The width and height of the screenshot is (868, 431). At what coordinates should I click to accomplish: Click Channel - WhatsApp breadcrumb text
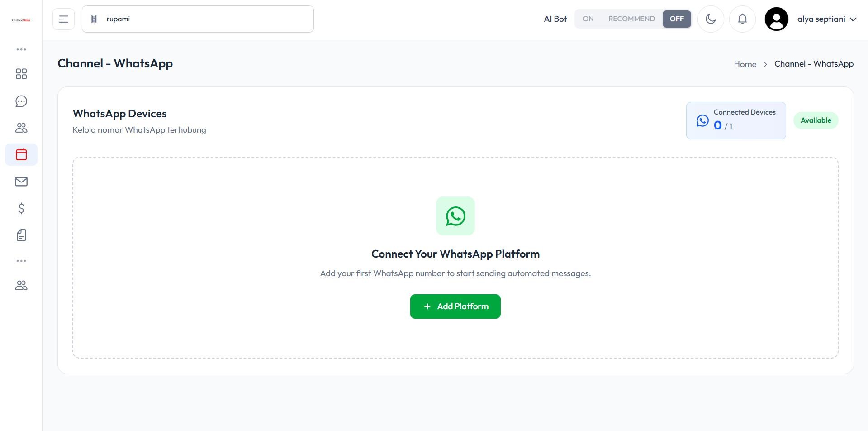pyautogui.click(x=814, y=64)
